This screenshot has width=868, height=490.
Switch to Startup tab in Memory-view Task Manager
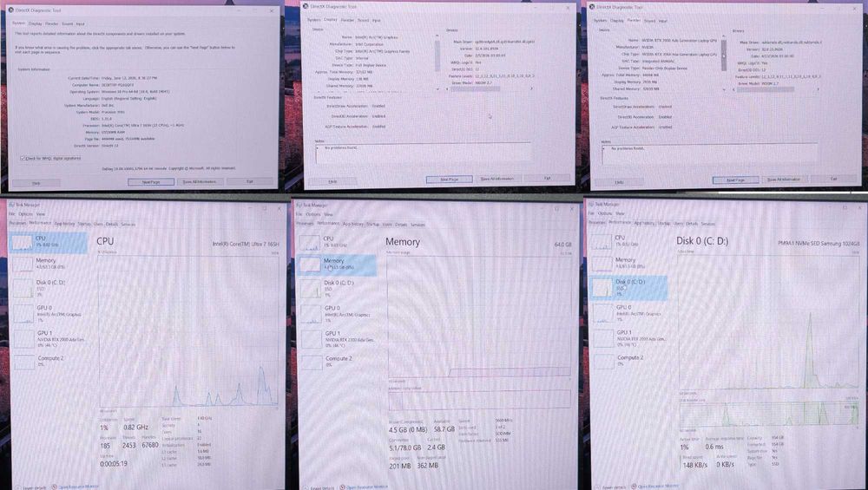[x=373, y=224]
